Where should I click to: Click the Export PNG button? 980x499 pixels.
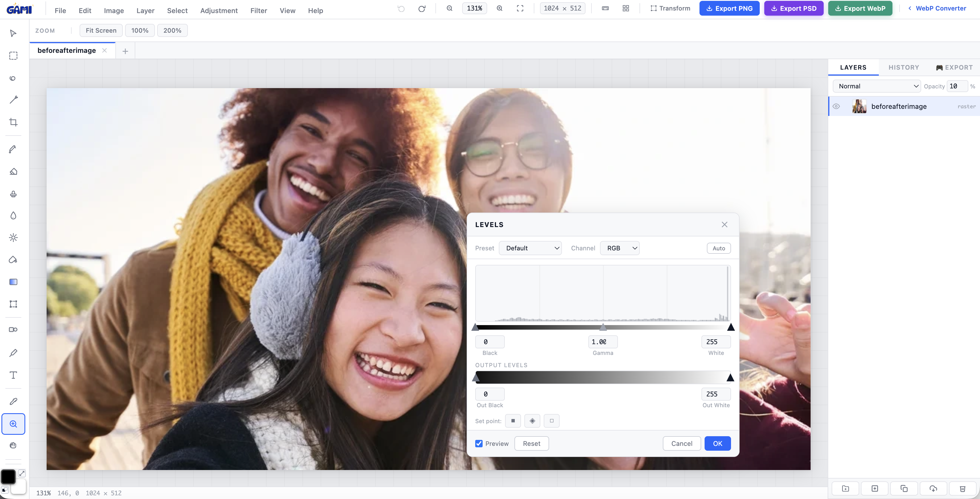[x=729, y=8]
